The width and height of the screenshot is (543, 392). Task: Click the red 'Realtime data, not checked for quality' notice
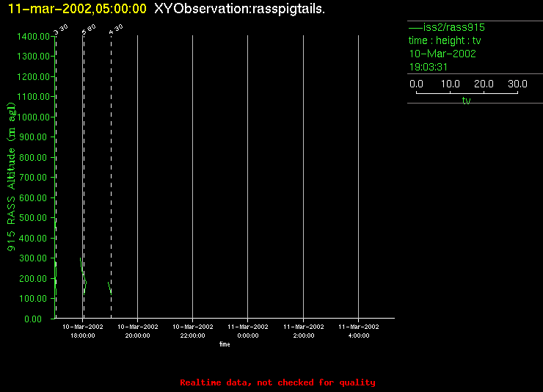tap(277, 382)
